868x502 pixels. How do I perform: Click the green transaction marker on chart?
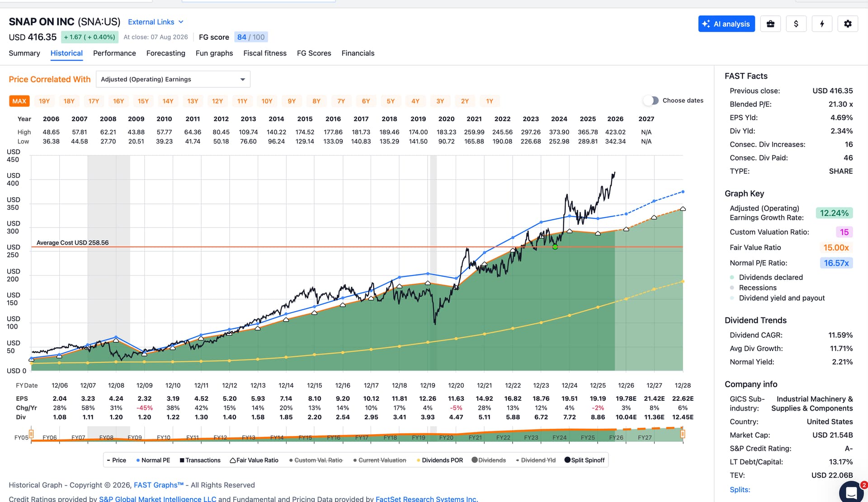click(555, 246)
